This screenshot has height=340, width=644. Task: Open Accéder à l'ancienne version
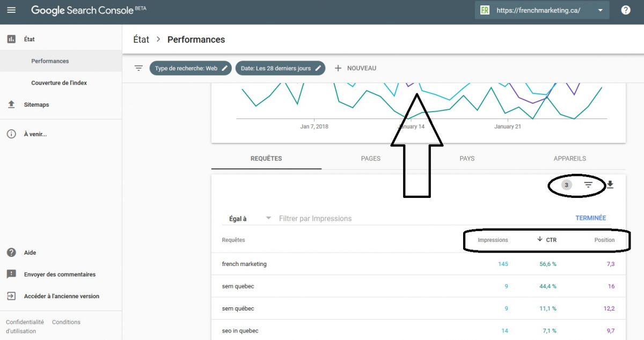tap(61, 296)
